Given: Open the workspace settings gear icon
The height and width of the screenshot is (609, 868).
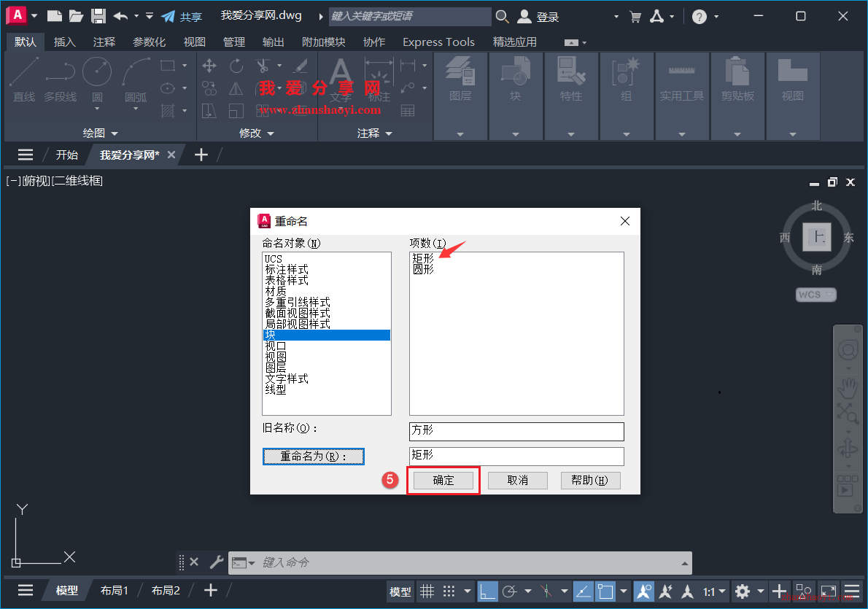Looking at the screenshot, I should click(x=743, y=591).
